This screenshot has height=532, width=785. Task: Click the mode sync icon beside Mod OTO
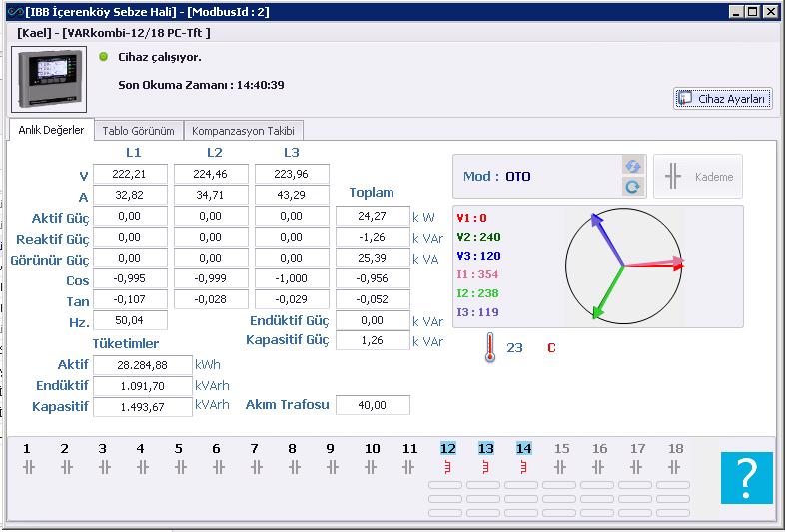(x=631, y=167)
